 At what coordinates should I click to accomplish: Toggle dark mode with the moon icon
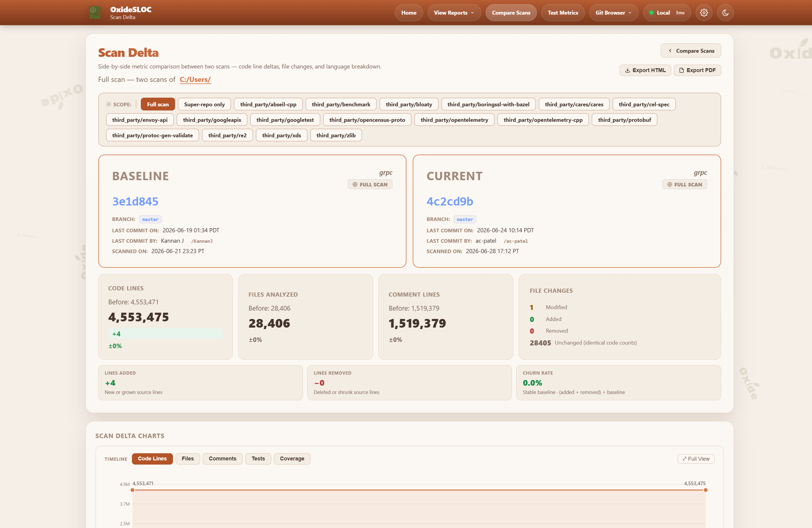(x=725, y=13)
